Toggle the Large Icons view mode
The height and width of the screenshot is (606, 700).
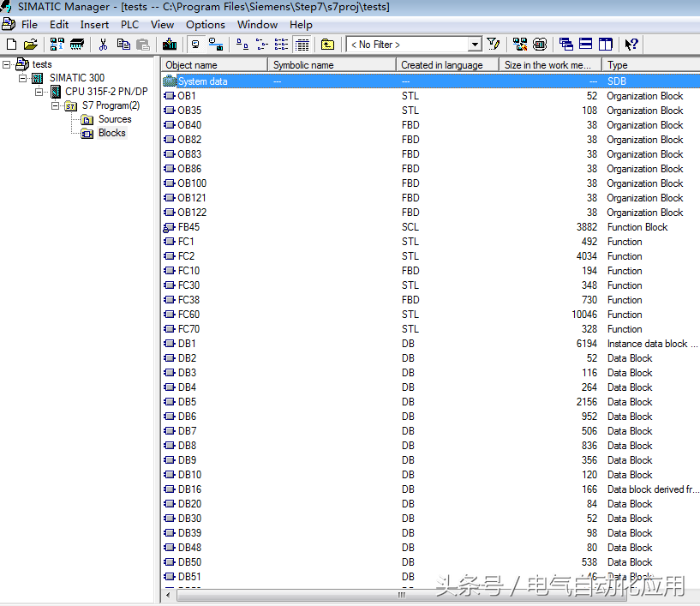tap(244, 44)
